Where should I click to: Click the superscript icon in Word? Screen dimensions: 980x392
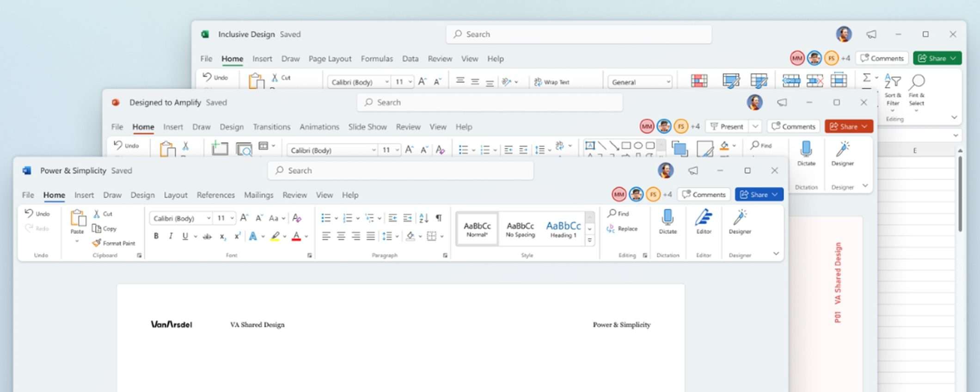click(x=237, y=236)
